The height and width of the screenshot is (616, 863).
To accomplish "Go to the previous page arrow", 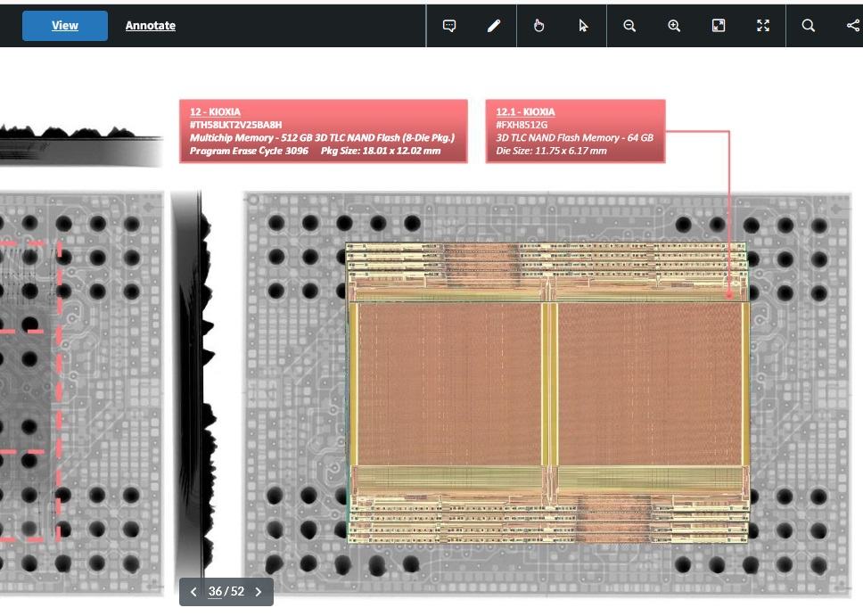I will (x=193, y=592).
